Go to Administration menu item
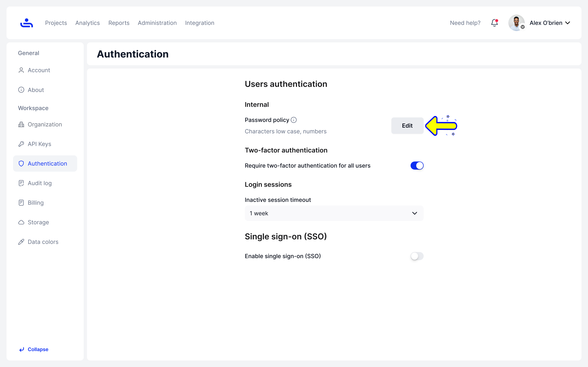This screenshot has height=367, width=588. [157, 23]
